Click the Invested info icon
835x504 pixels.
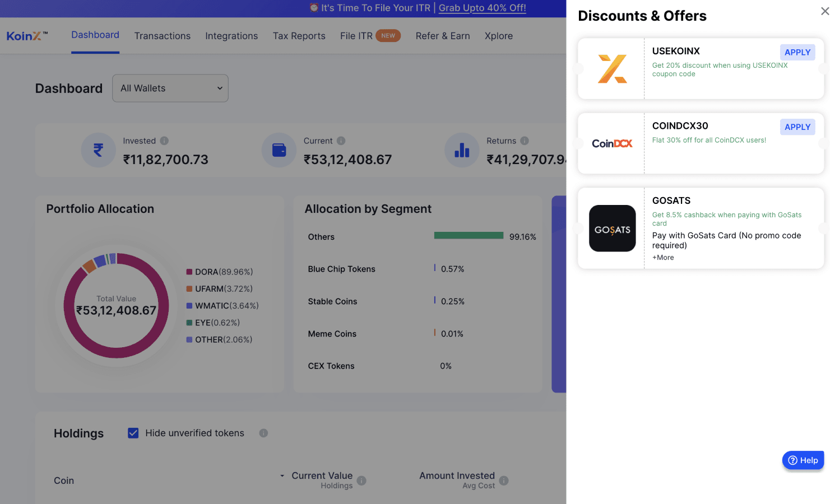164,141
